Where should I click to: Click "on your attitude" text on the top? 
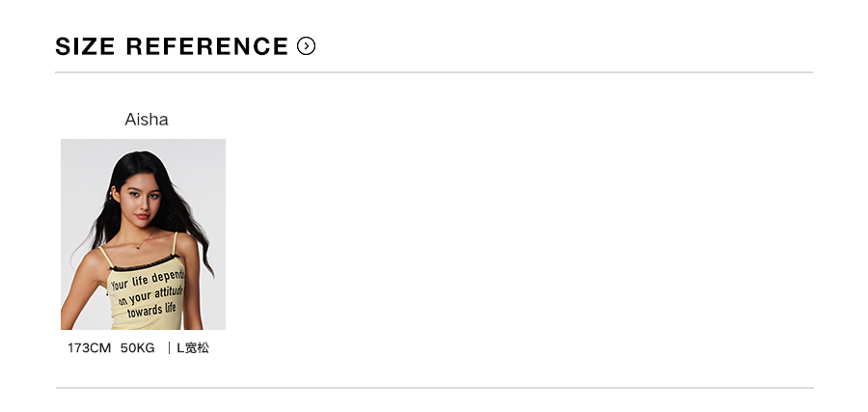click(149, 295)
